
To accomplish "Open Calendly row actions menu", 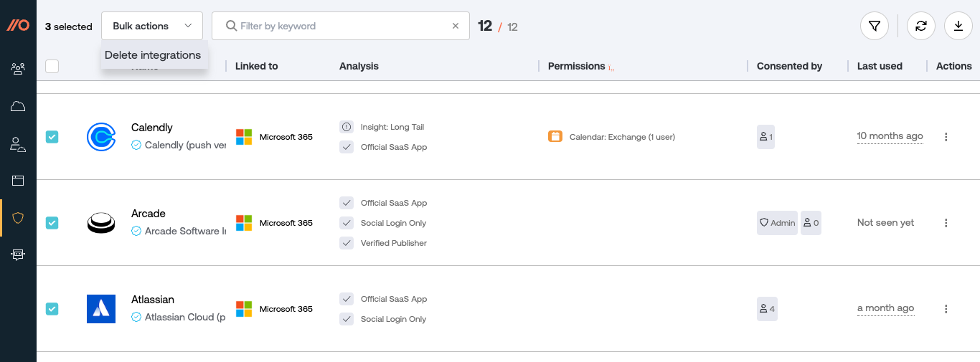I will tap(946, 137).
